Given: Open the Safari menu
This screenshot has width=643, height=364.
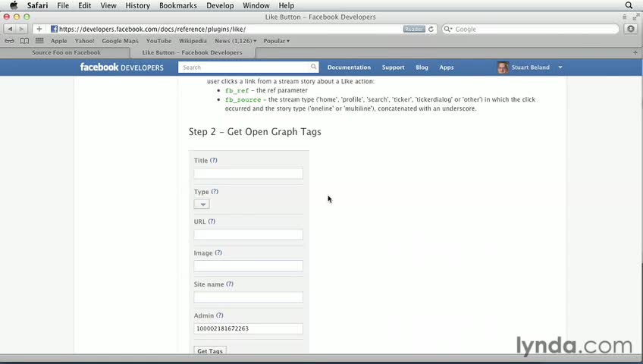Looking at the screenshot, I should [x=37, y=5].
